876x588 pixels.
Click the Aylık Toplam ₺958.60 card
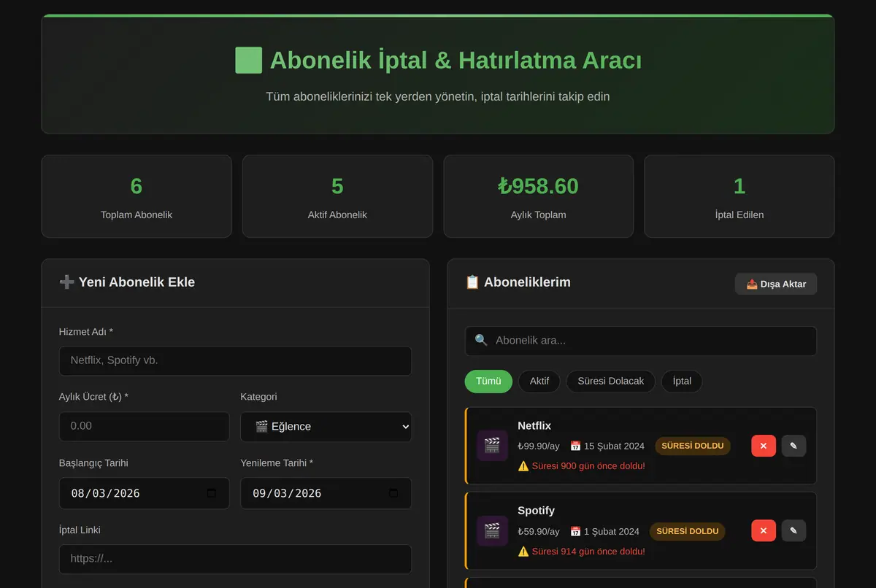tap(539, 196)
